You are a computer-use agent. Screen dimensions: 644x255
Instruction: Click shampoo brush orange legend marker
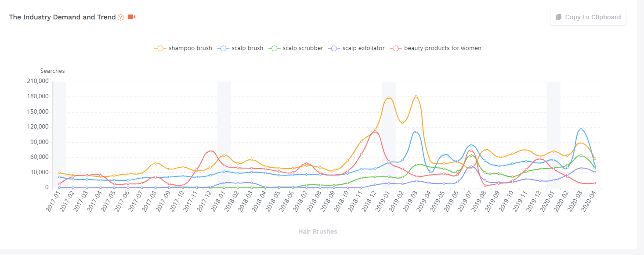tap(160, 48)
